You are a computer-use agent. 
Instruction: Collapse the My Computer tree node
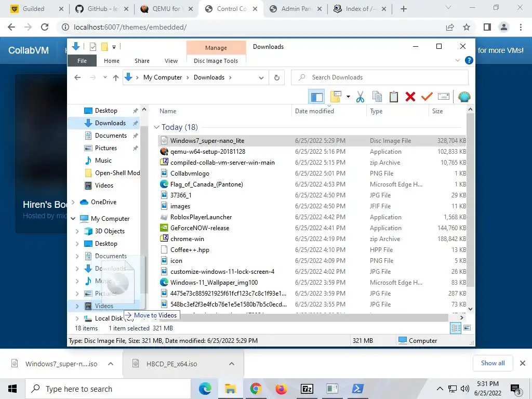pos(73,219)
